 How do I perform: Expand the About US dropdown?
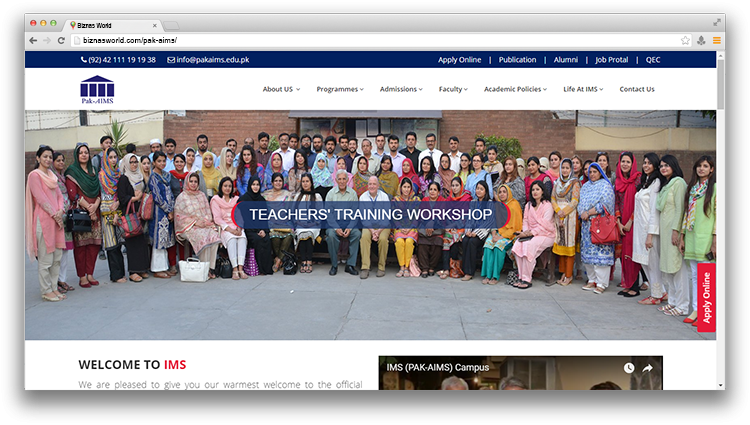pos(281,89)
